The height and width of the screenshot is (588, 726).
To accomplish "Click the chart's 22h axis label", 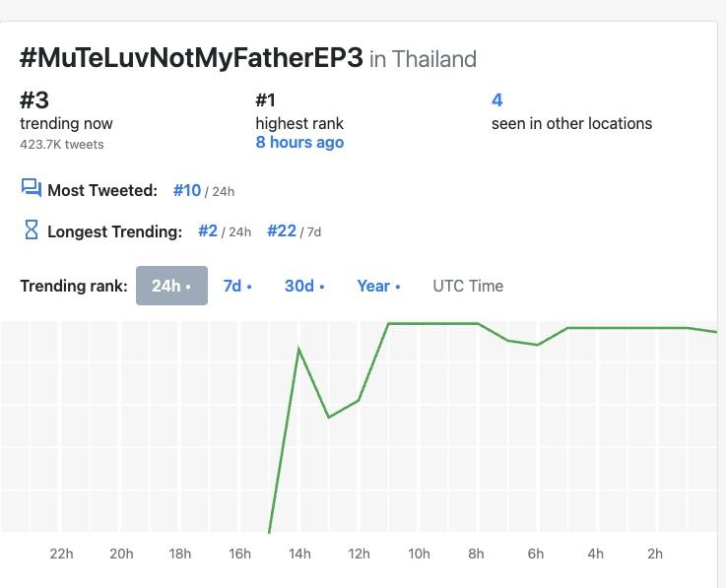I will [61, 554].
